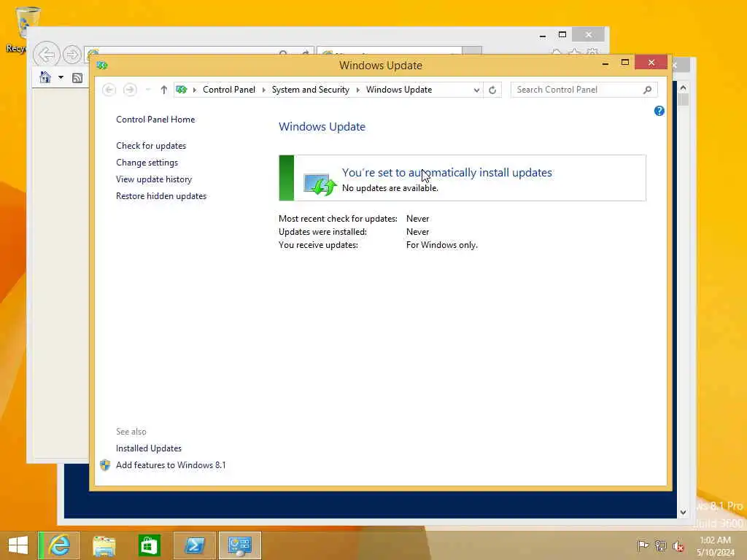Image resolution: width=747 pixels, height=560 pixels.
Task: Expand arrow after Control Panel breadcrumb
Action: pos(264,90)
